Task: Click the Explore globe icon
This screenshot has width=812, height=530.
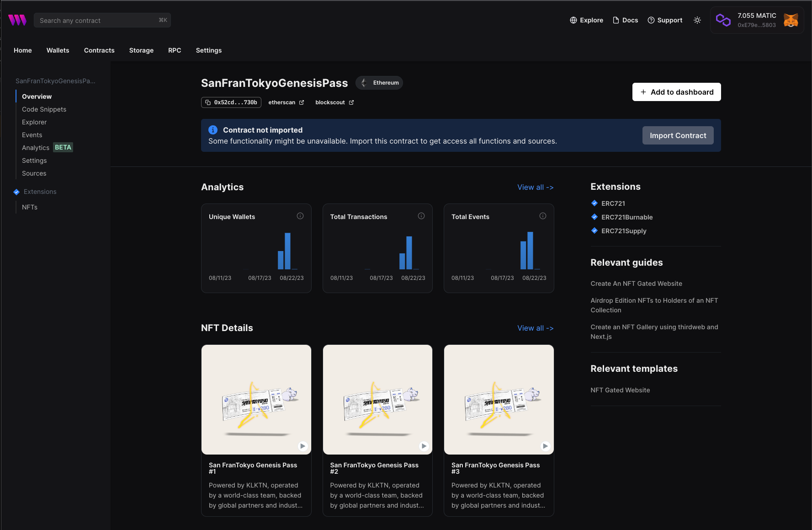Action: tap(573, 20)
